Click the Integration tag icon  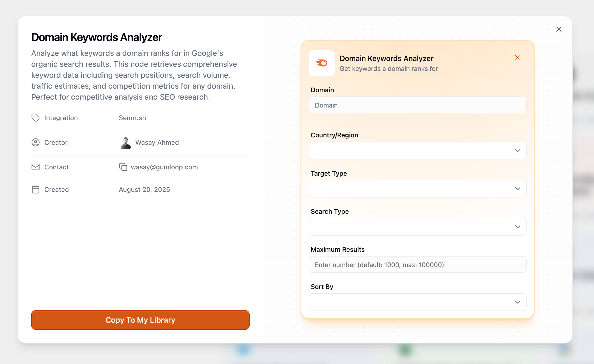(36, 118)
